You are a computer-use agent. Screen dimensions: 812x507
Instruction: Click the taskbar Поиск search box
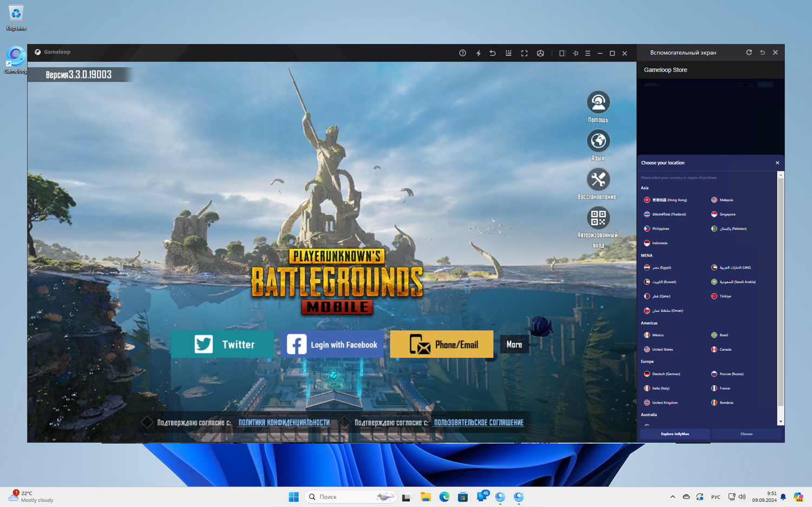click(351, 497)
